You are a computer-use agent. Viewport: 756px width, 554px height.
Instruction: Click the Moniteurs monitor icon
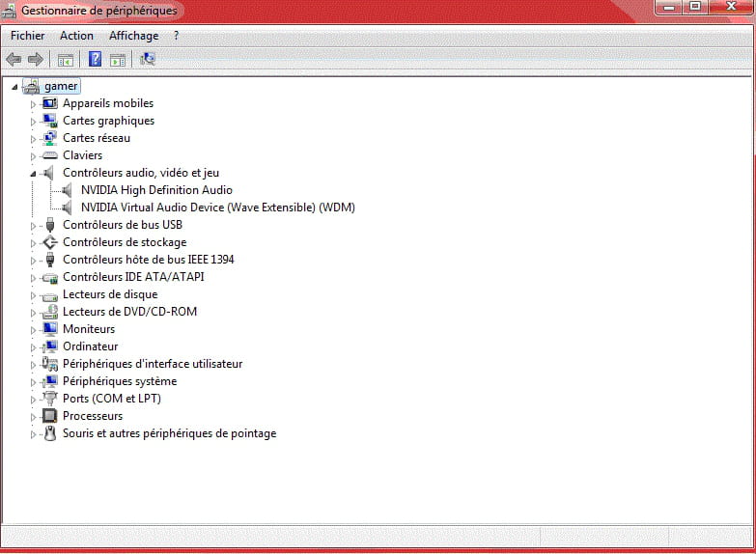[x=49, y=329]
